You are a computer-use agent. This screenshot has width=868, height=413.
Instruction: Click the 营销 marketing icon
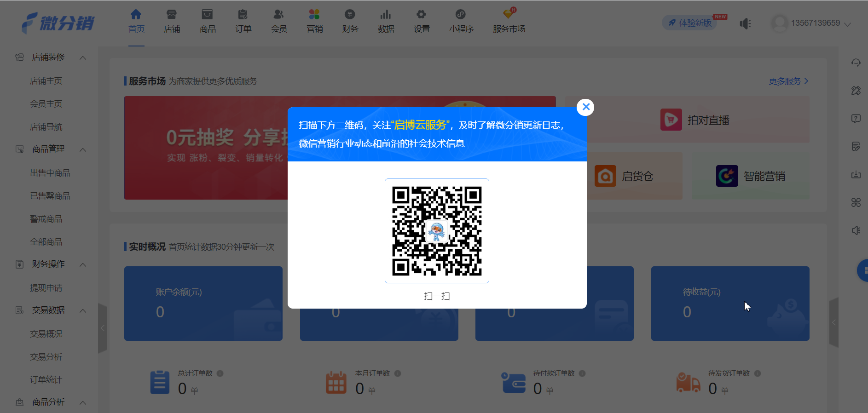coord(314,15)
